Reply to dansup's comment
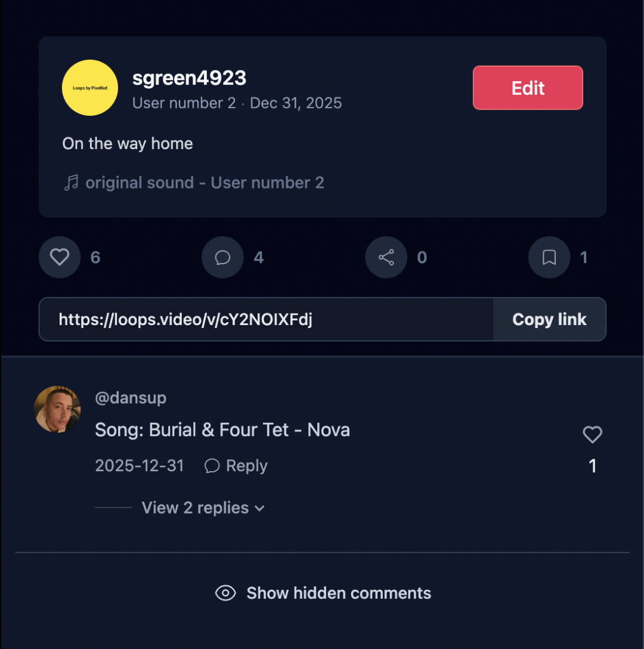Image resolution: width=644 pixels, height=649 pixels. (x=236, y=466)
